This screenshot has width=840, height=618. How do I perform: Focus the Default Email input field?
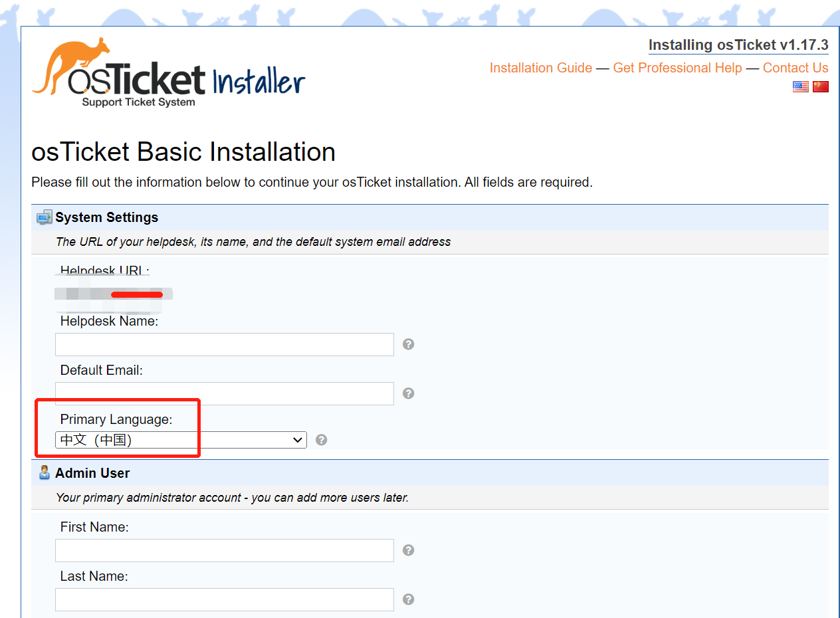pos(225,393)
